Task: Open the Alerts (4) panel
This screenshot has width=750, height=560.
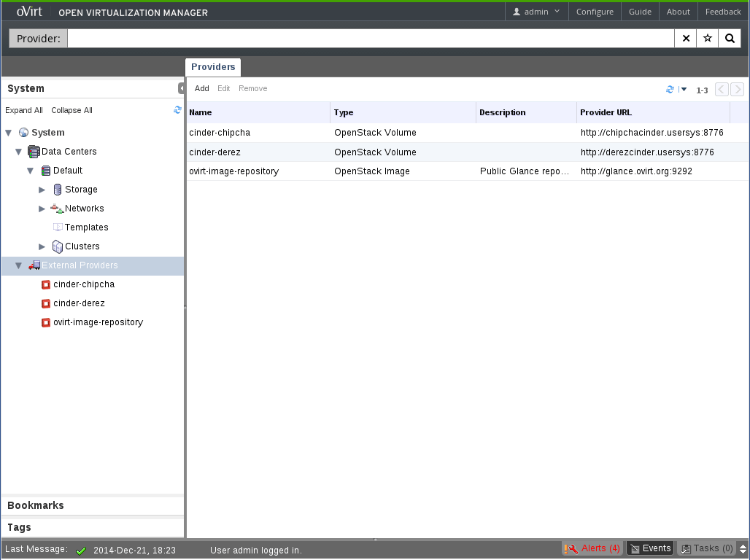Action: pyautogui.click(x=592, y=548)
